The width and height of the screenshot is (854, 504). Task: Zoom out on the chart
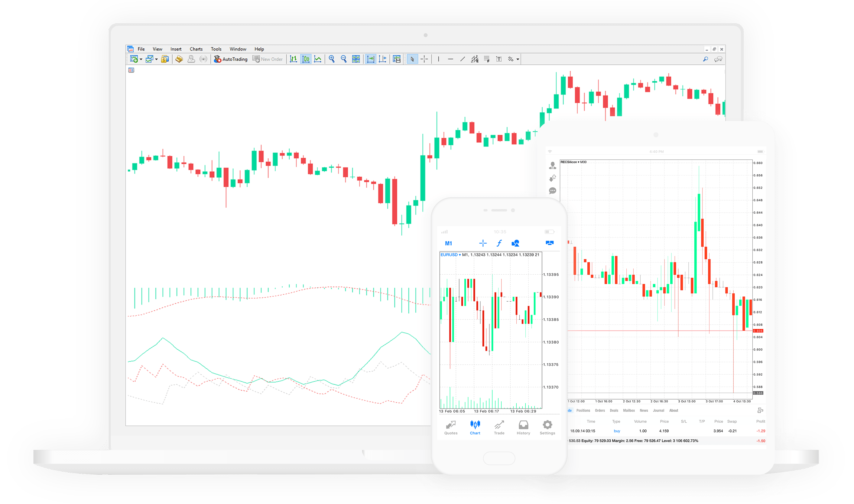[344, 59]
